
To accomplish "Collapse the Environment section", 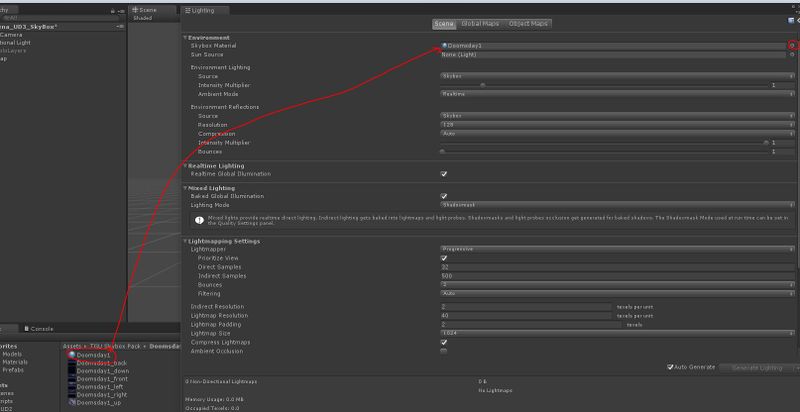I will pyautogui.click(x=185, y=37).
